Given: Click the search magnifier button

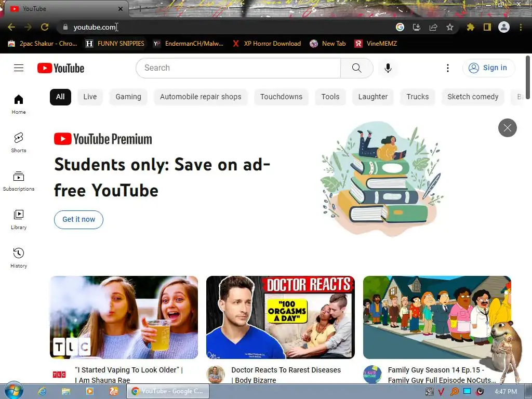Looking at the screenshot, I should click(x=356, y=68).
